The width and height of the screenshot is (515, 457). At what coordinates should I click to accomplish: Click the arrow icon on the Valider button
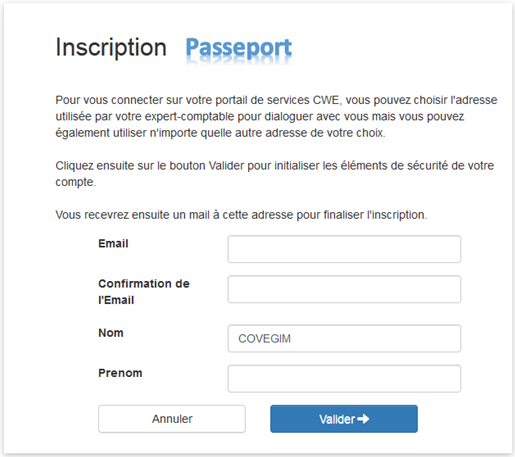coord(363,419)
